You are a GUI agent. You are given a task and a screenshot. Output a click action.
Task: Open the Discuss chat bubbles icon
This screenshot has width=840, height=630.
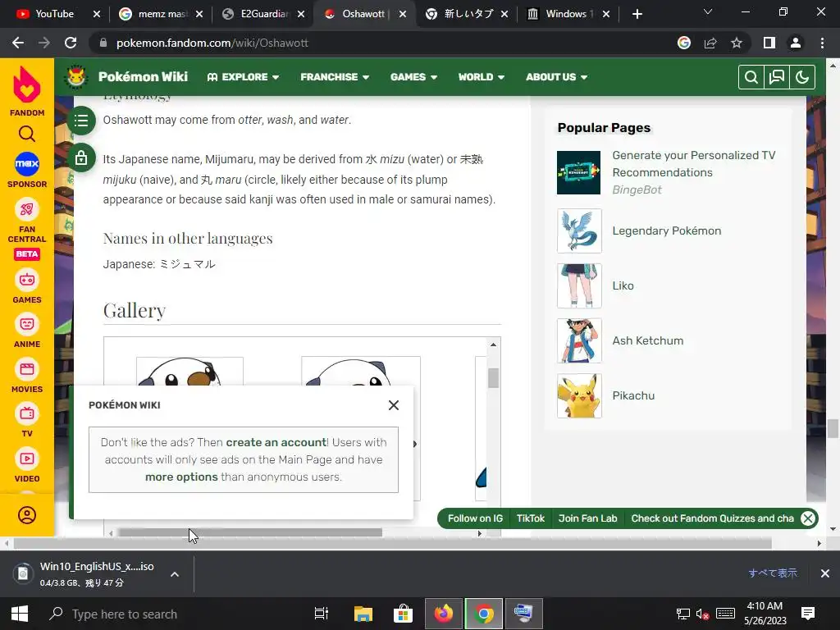click(777, 77)
